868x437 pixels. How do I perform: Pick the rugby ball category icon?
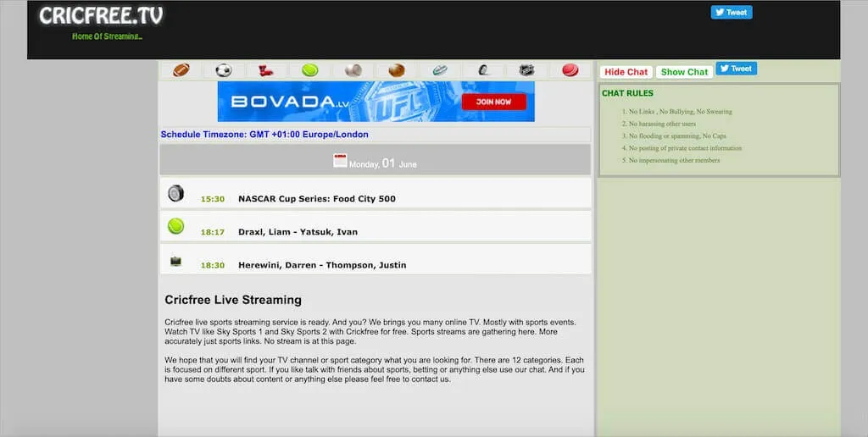(x=440, y=70)
